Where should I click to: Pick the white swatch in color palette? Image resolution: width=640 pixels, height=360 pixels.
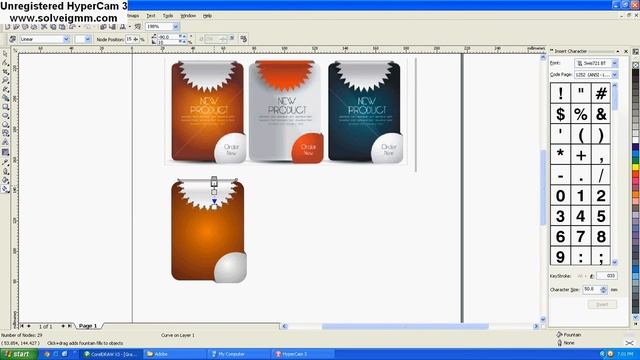(x=636, y=140)
